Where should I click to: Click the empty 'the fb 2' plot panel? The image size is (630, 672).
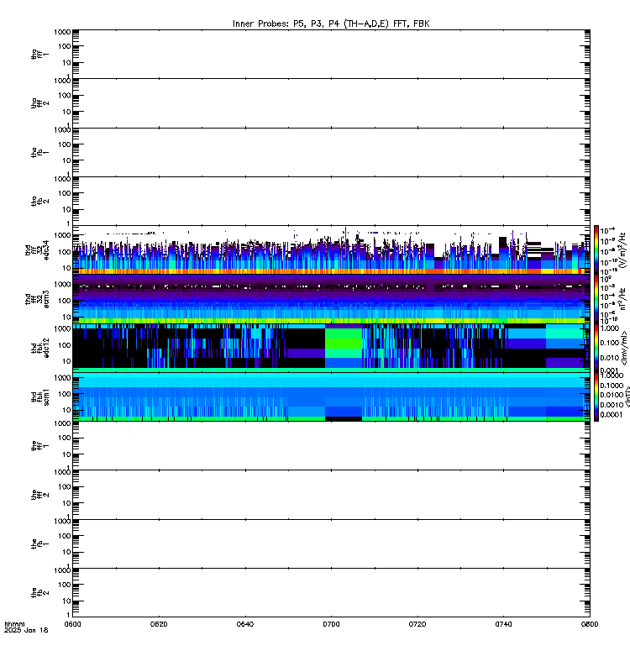point(331,592)
